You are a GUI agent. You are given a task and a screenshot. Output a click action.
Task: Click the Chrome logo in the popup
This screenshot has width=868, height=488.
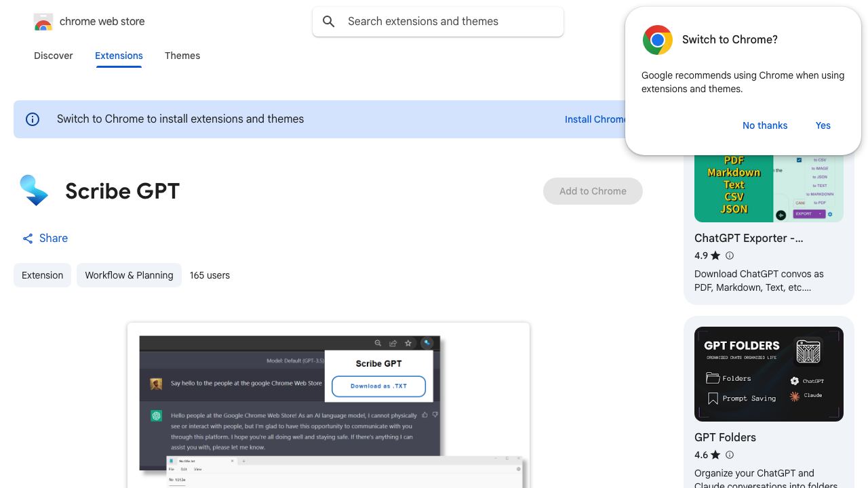coord(658,40)
